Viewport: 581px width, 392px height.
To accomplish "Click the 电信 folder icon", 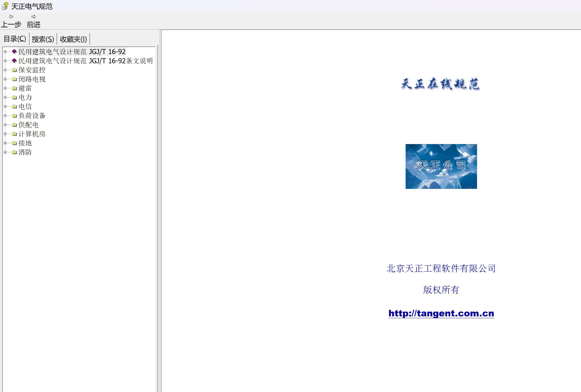I will 15,107.
